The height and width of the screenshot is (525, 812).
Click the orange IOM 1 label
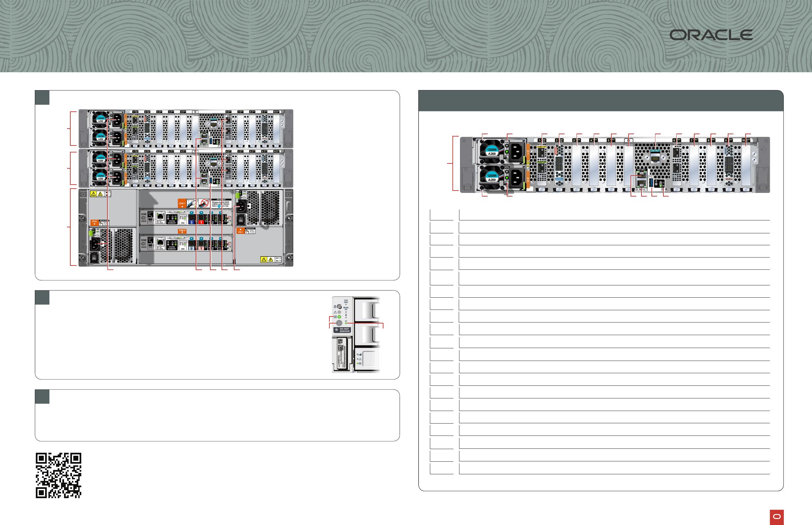182,204
